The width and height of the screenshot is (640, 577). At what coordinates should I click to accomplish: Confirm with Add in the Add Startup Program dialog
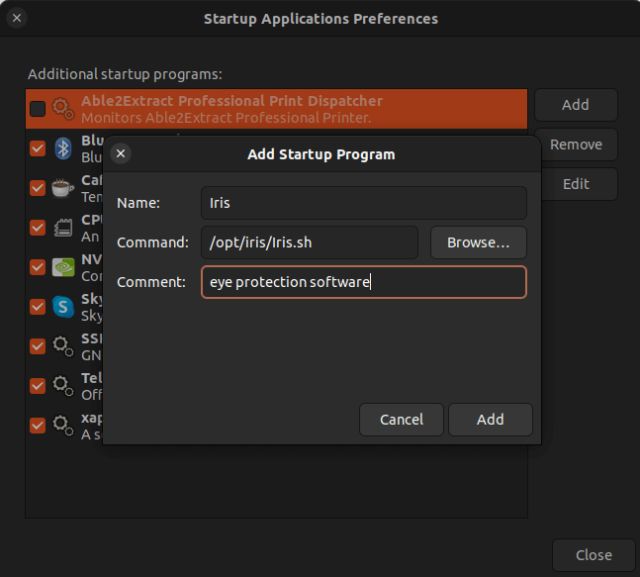490,419
